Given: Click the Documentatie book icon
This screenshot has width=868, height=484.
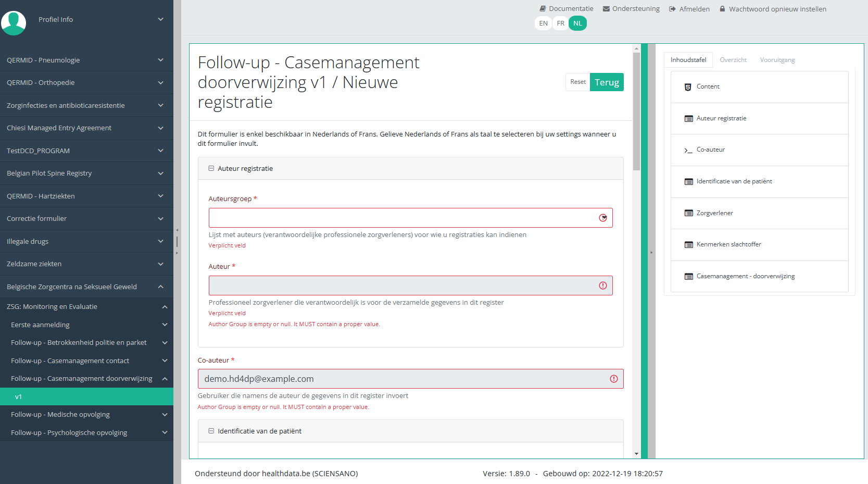Looking at the screenshot, I should (x=543, y=9).
